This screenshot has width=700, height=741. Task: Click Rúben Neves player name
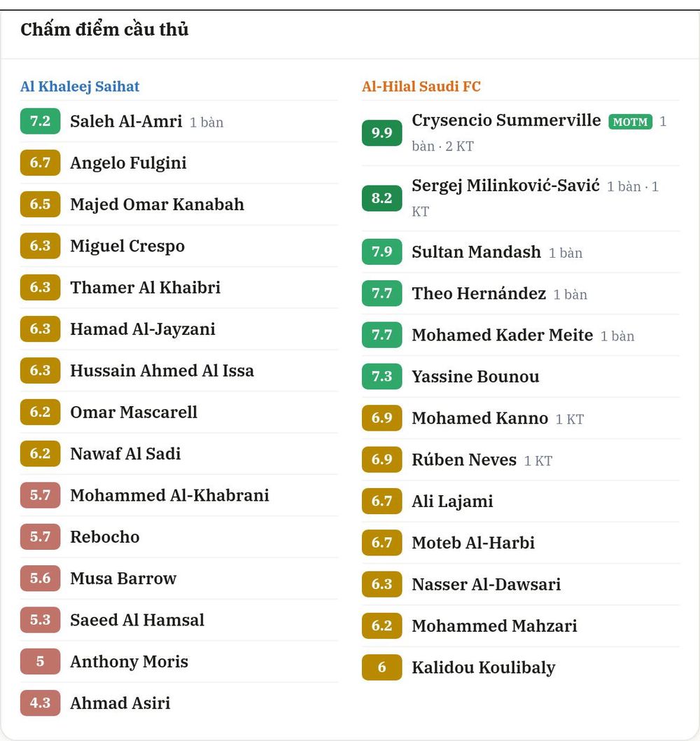tap(464, 460)
